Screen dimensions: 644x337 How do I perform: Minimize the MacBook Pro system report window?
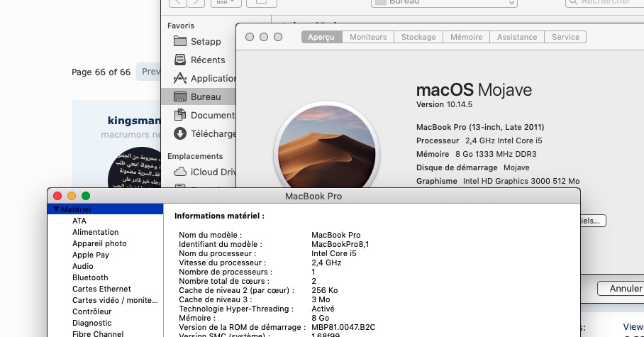tap(72, 196)
